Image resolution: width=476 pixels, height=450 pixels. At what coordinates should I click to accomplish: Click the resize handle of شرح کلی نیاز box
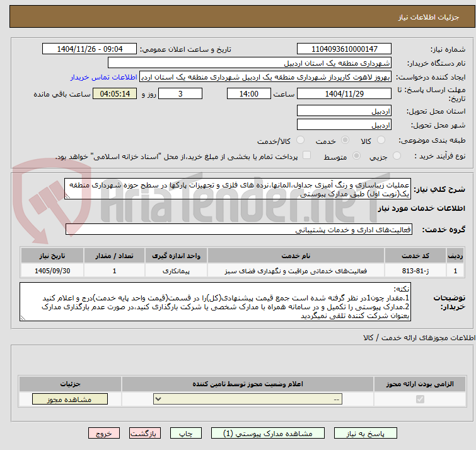point(67,196)
